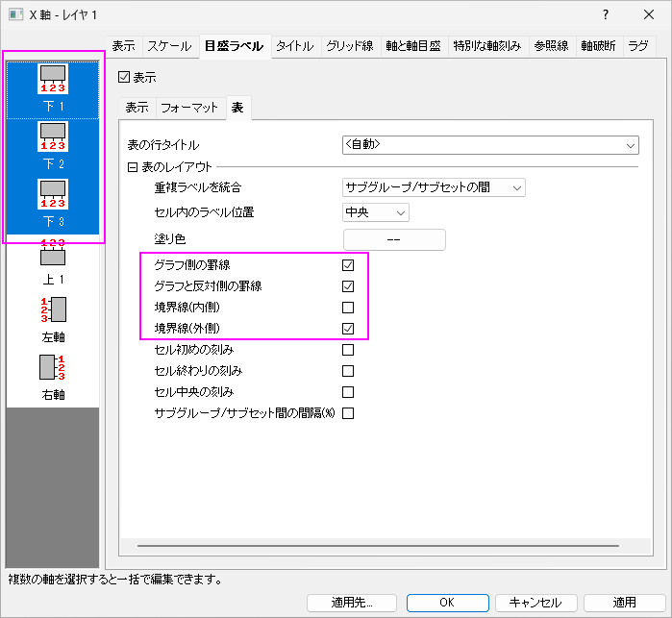Open the 塗り色 fill color picker

[394, 239]
